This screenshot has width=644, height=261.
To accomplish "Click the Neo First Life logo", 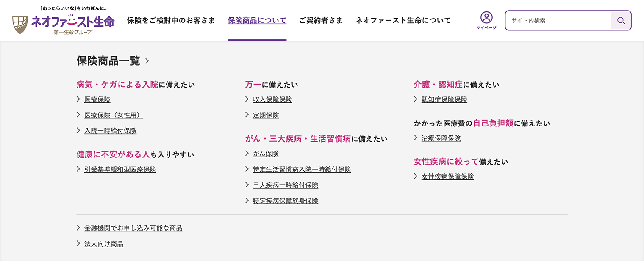I will coord(64,21).
